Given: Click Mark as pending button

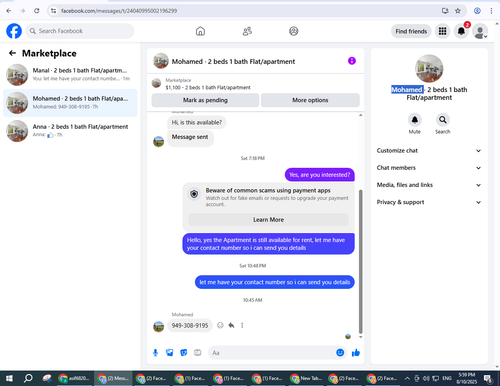Looking at the screenshot, I should pyautogui.click(x=205, y=100).
